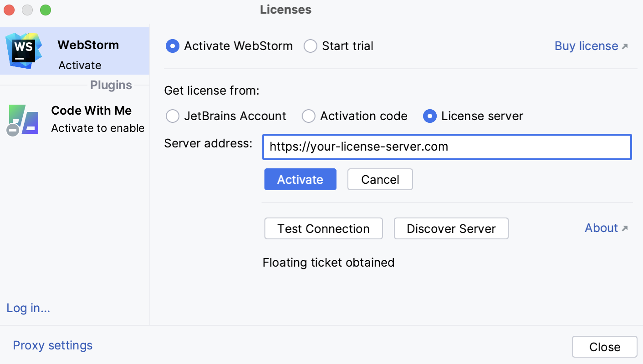Open the About link
This screenshot has width=643, height=364.
coord(601,228)
